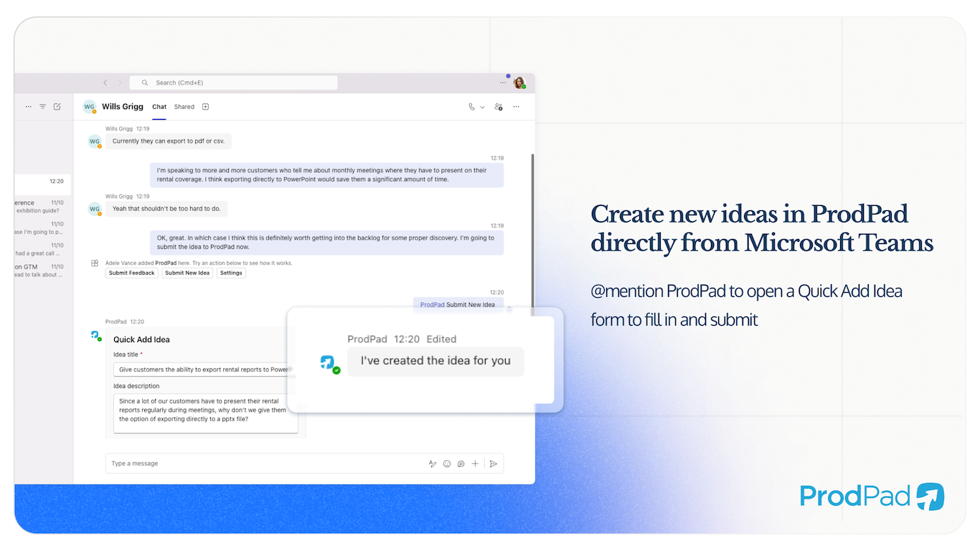Open chat mentioning exhibition guide
Screen dimensions: 980x551
coord(42,207)
